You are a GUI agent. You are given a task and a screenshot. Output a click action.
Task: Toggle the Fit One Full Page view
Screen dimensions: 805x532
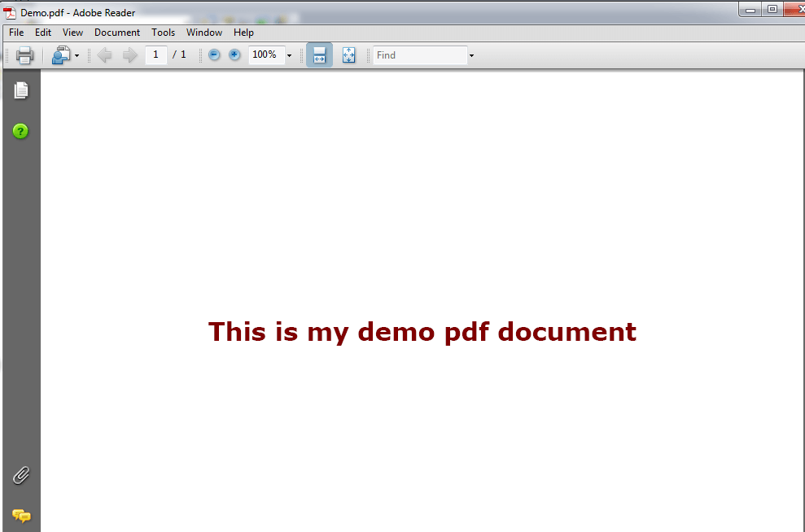[x=348, y=55]
